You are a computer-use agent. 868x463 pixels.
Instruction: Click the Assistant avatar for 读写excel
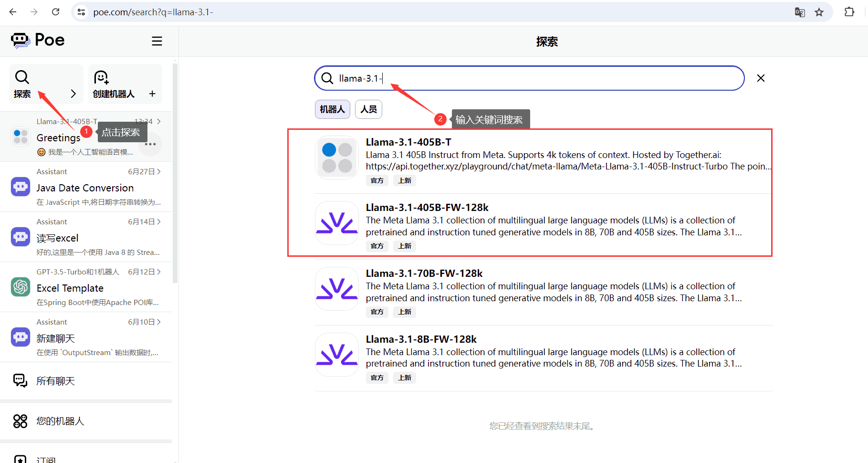(21, 237)
